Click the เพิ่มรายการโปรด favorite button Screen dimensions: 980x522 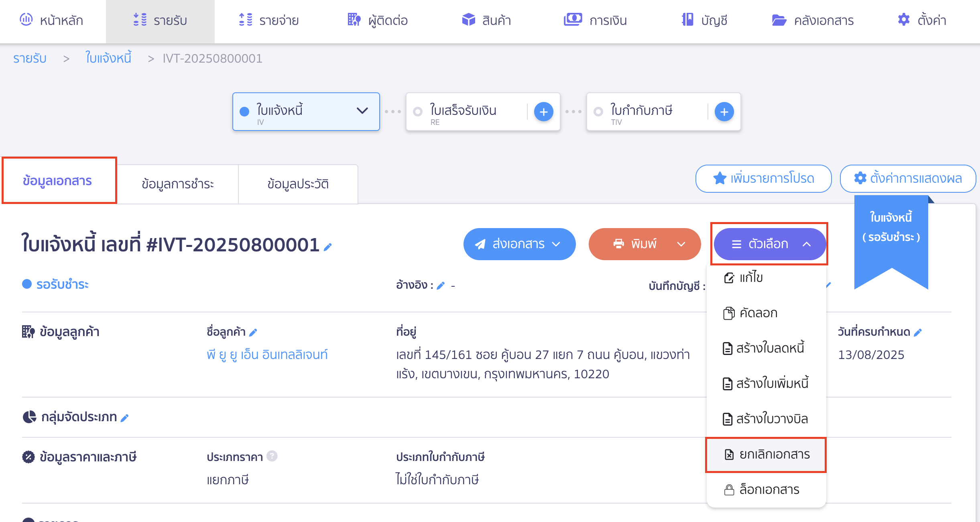pos(763,178)
